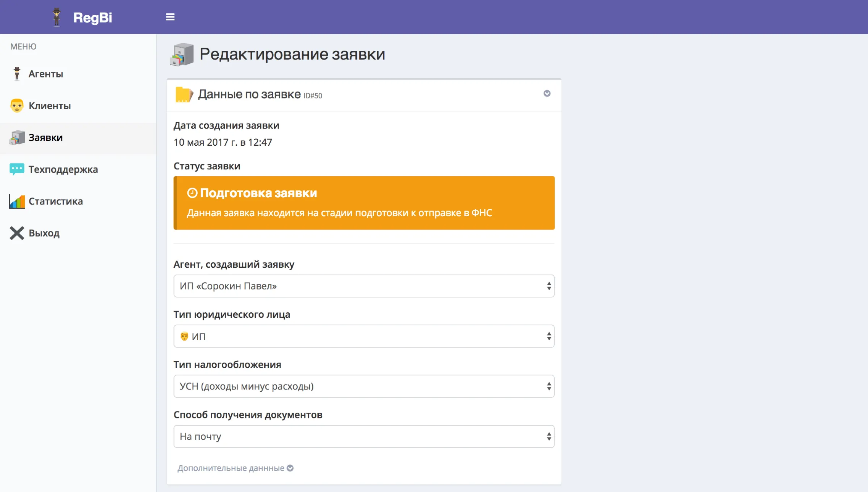Open the Тип юридического лица dropdown
The image size is (868, 492).
pyautogui.click(x=363, y=336)
